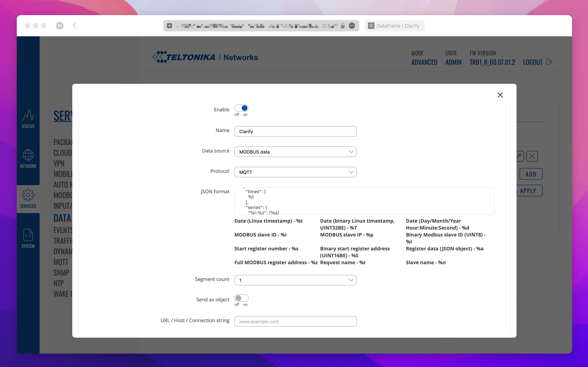Click the stop loading X in address bar

tap(170, 26)
